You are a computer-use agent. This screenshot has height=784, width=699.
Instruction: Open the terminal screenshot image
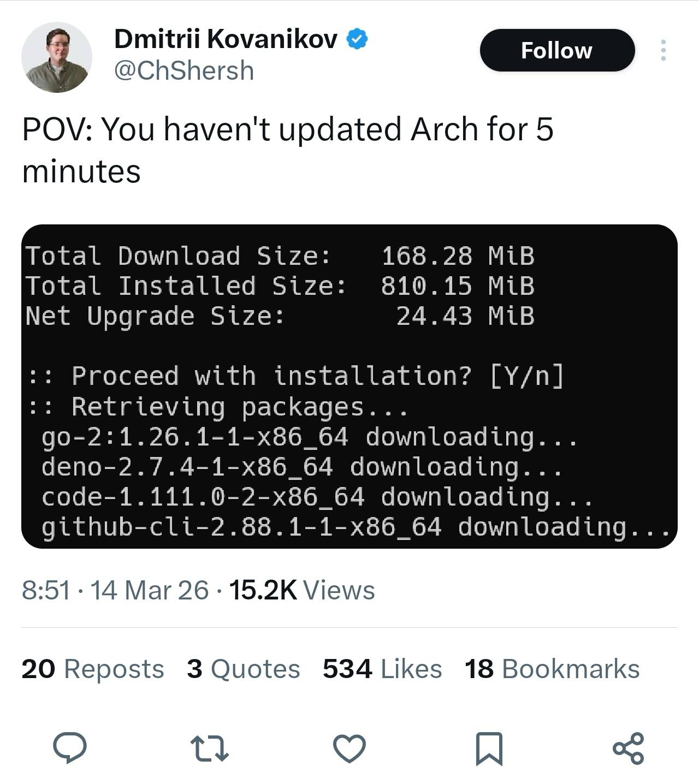349,386
